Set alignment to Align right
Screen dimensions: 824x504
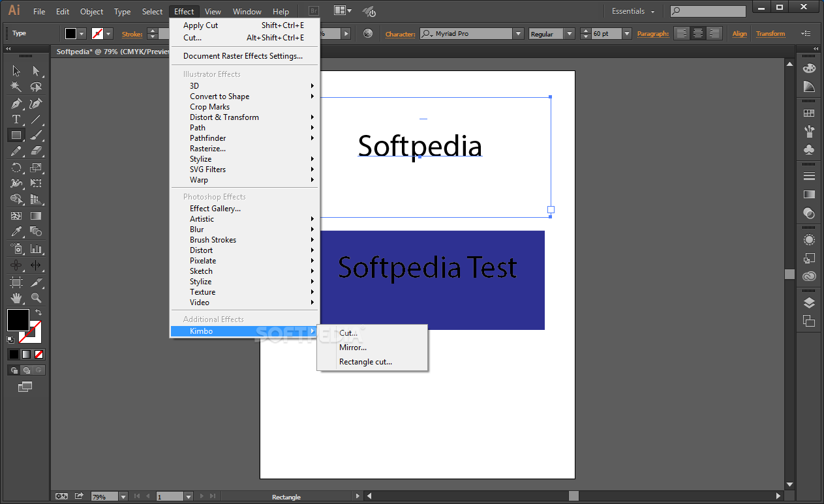(x=714, y=33)
